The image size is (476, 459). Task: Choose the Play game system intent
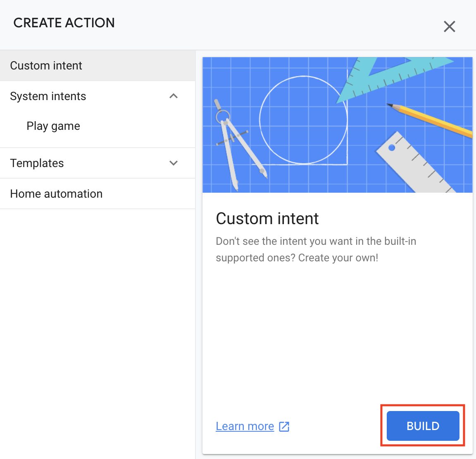coord(53,126)
